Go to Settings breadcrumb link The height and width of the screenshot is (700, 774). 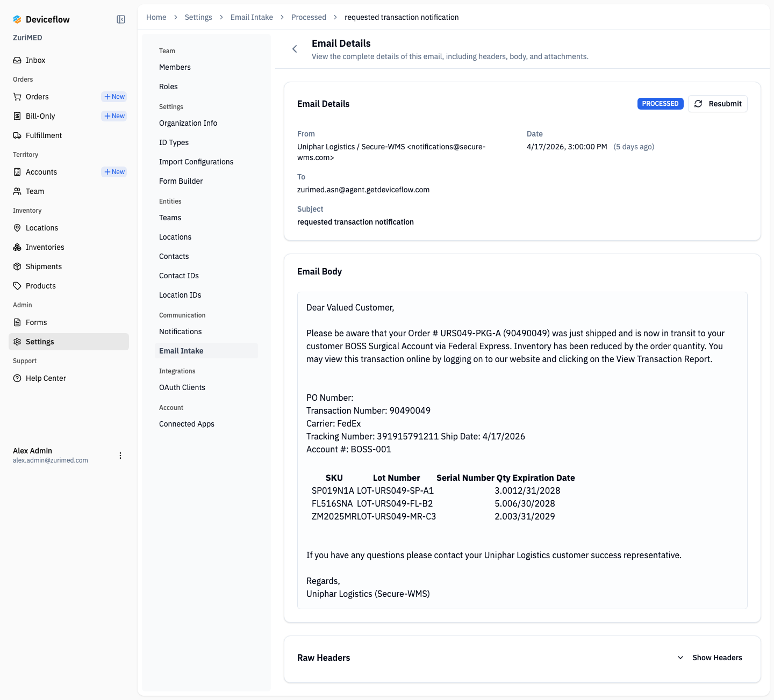[198, 17]
